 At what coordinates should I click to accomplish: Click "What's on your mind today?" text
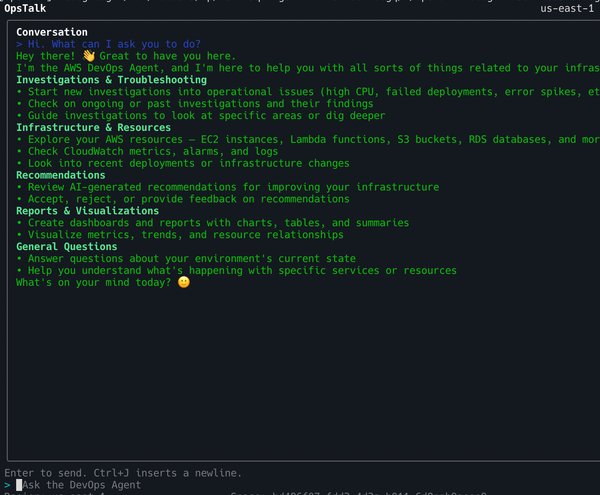click(93, 282)
